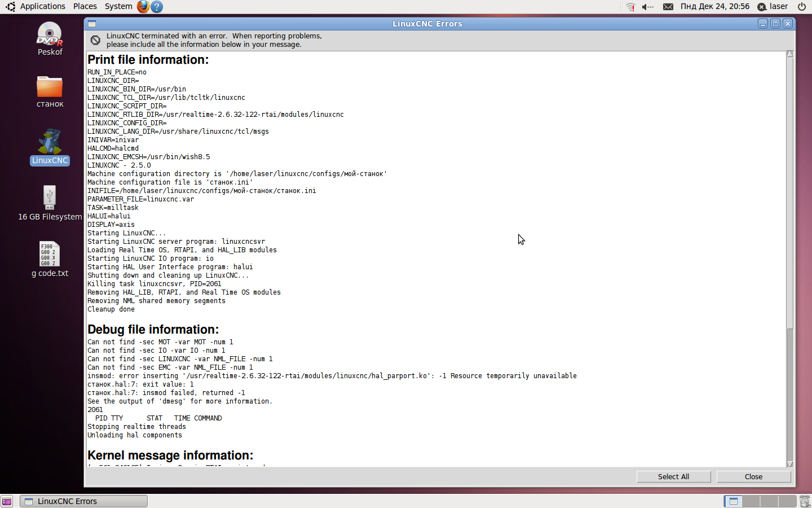Open the sound volume indicator
The width and height of the screenshot is (812, 508).
tap(647, 7)
